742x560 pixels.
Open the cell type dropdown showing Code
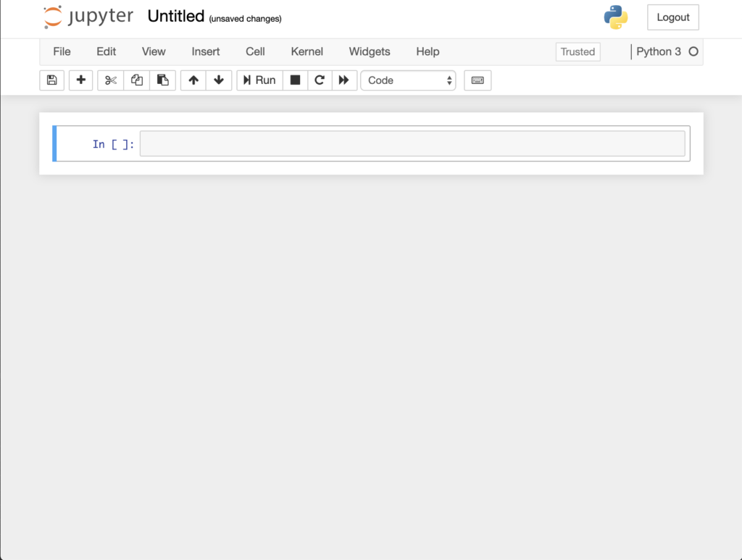tap(408, 80)
